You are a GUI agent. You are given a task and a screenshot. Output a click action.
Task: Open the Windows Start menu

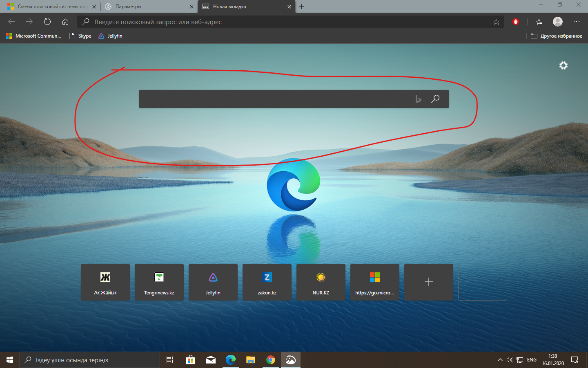pos(10,360)
